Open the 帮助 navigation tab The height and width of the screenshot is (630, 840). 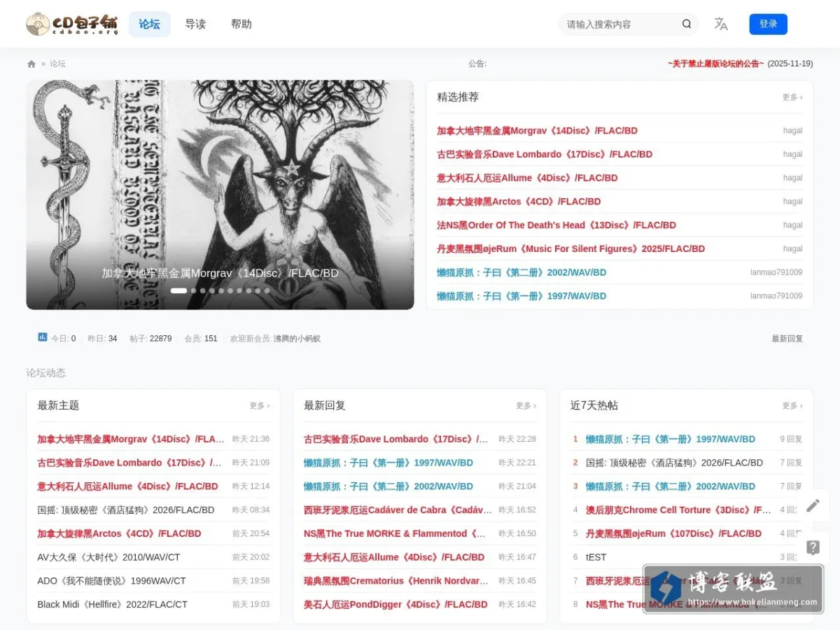[x=241, y=24]
